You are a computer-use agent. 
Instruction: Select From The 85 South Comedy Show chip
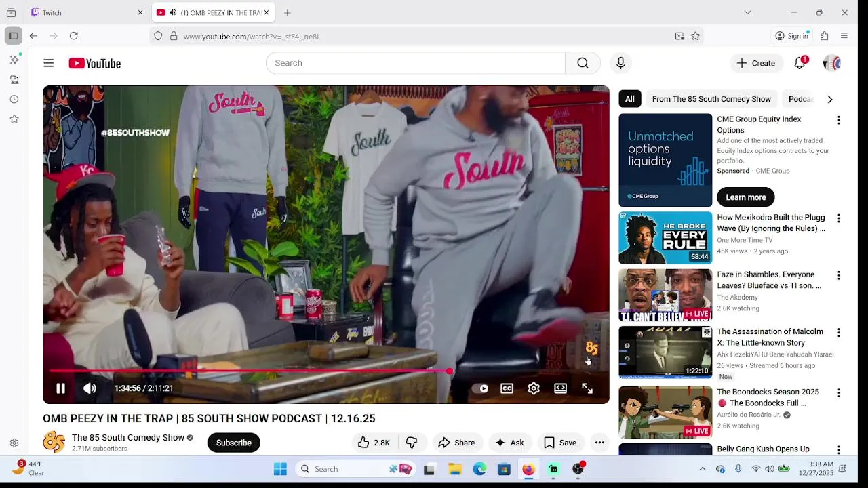click(711, 99)
